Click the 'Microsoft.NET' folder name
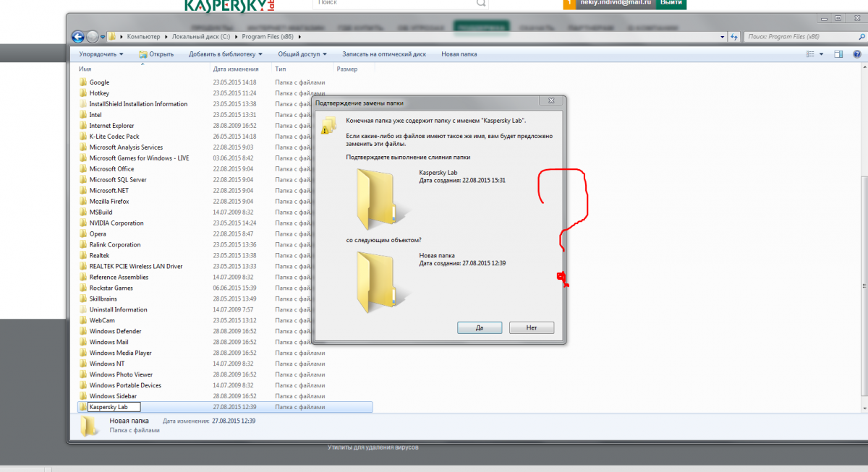 coord(109,191)
